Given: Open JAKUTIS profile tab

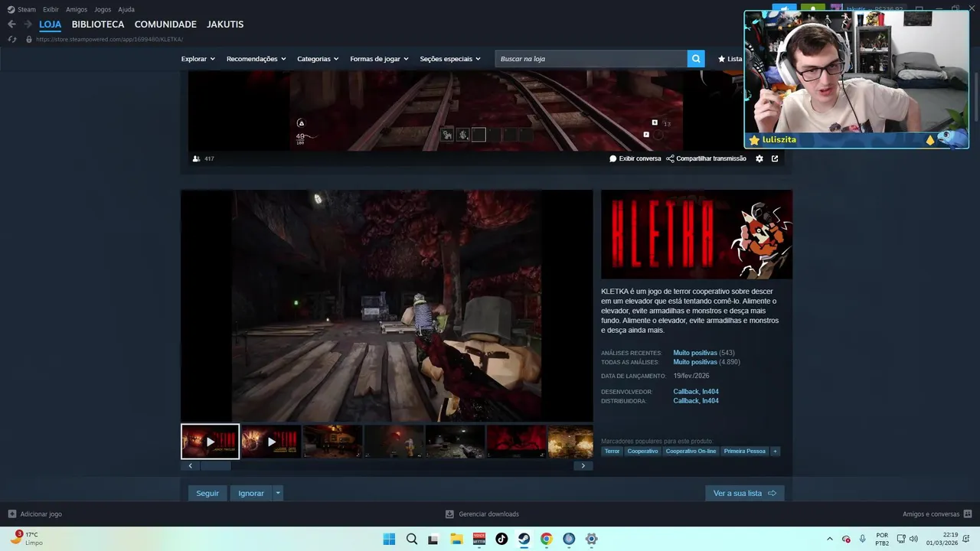Looking at the screenshot, I should [x=225, y=24].
